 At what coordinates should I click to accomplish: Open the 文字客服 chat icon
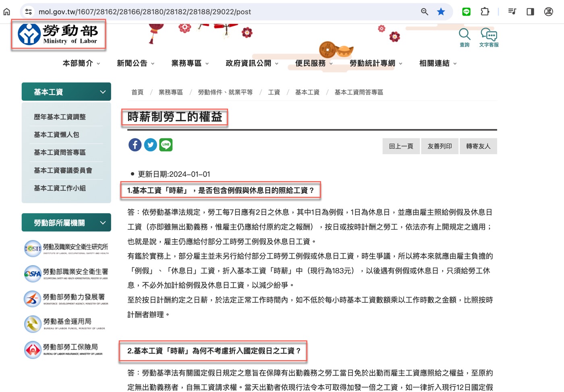pyautogui.click(x=489, y=38)
